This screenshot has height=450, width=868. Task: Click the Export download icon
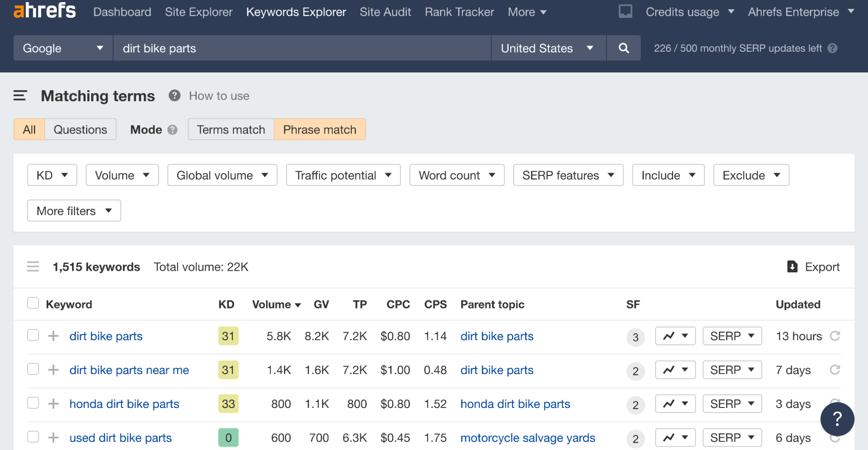(792, 266)
